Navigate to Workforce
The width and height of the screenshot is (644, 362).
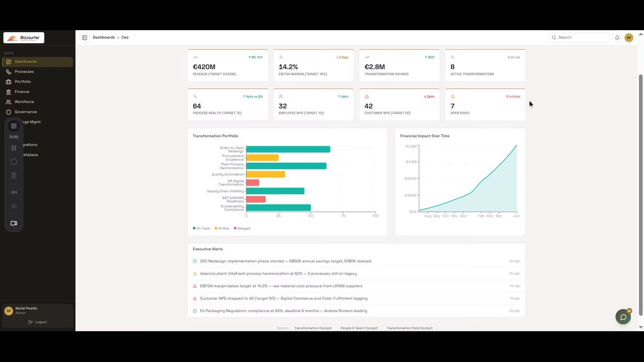point(38,102)
